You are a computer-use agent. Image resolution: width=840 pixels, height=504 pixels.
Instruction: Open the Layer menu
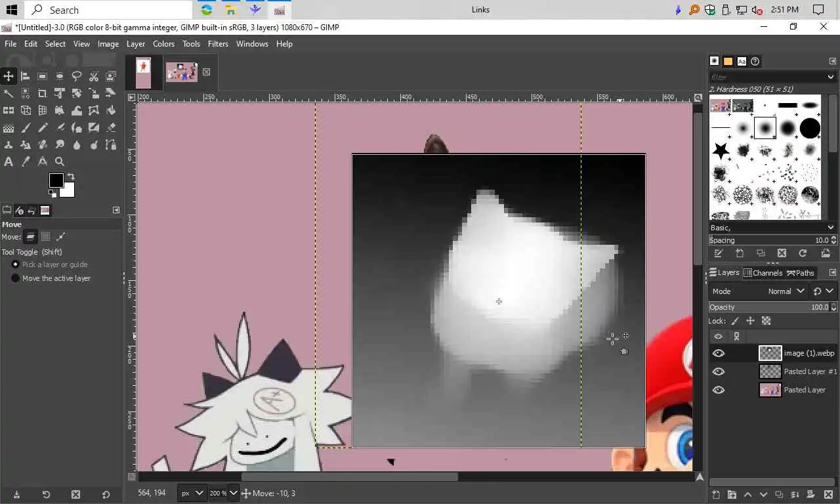136,44
